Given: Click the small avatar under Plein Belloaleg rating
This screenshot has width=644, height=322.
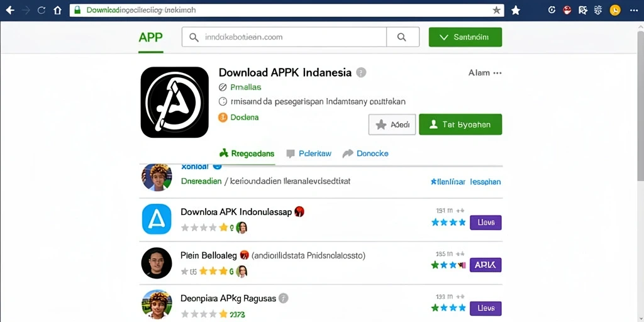Looking at the screenshot, I should pos(242,271).
